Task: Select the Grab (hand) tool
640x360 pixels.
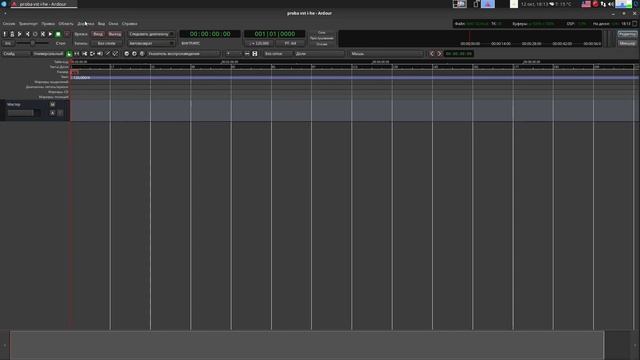Action: 69,54
